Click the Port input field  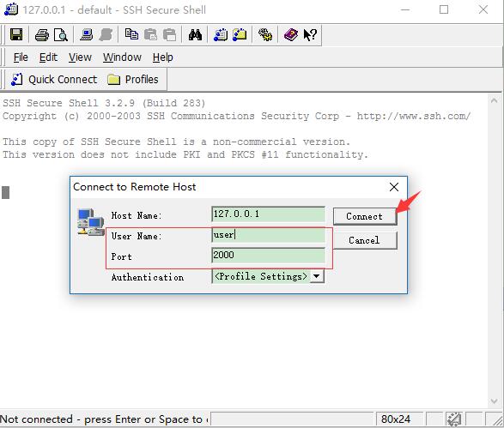pos(269,256)
